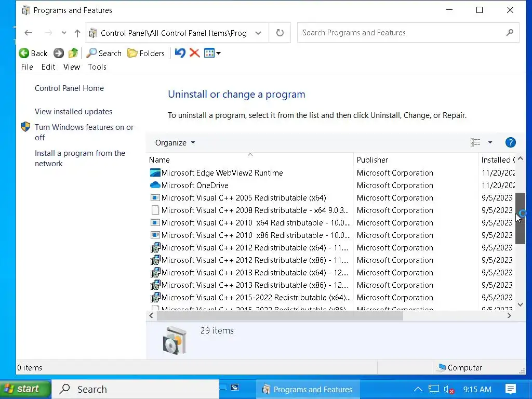Open the recent locations dropdown chevron
Image resolution: width=532 pixels, height=399 pixels.
point(64,33)
